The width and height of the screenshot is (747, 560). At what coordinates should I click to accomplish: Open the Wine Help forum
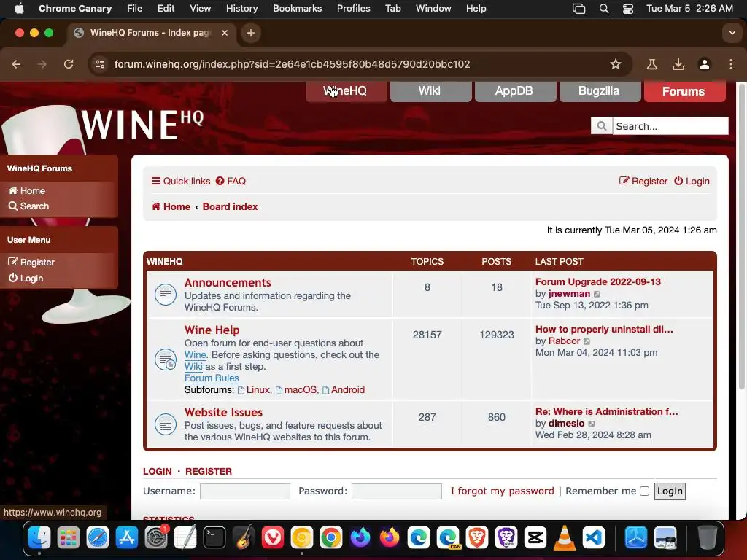[212, 330]
